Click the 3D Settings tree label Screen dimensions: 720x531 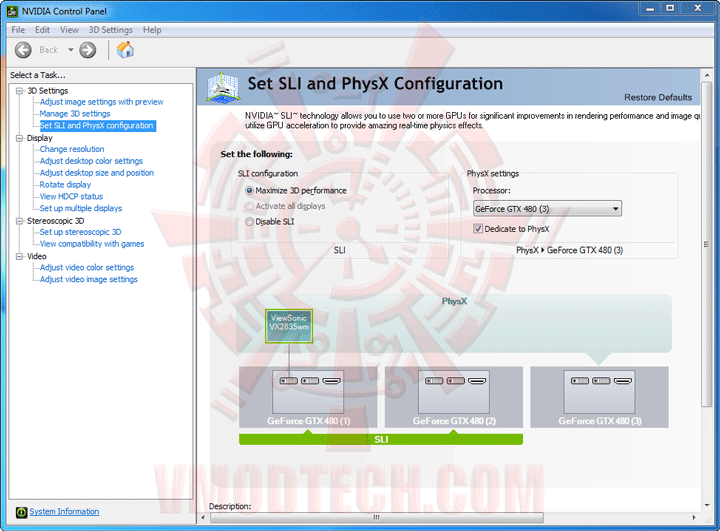pos(48,90)
